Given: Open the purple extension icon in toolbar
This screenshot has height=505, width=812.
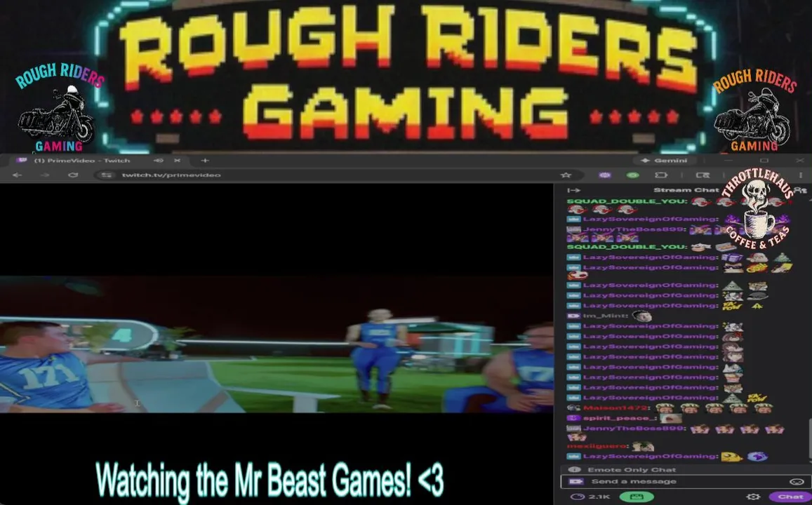Looking at the screenshot, I should coord(605,175).
